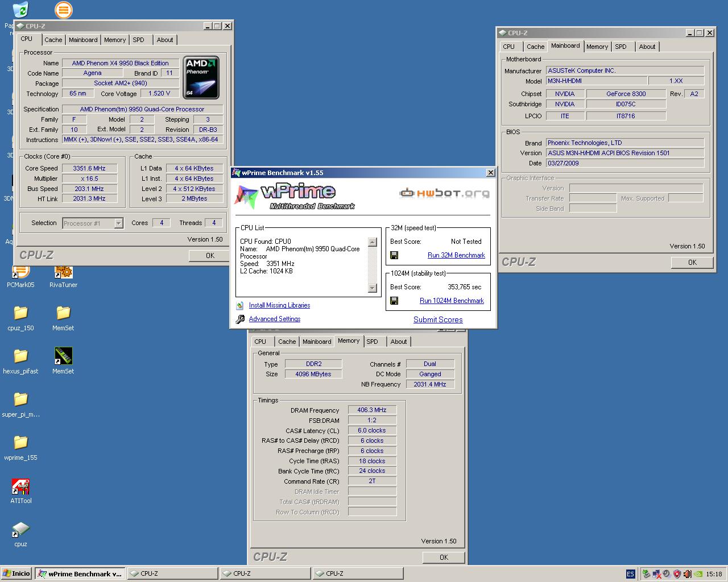Click OK in the bottom Memory CPU-Z window

(x=444, y=558)
